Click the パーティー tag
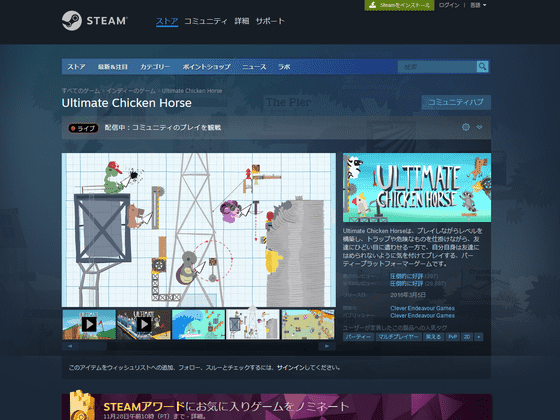Image resolution: width=560 pixels, height=420 pixels. click(x=358, y=337)
